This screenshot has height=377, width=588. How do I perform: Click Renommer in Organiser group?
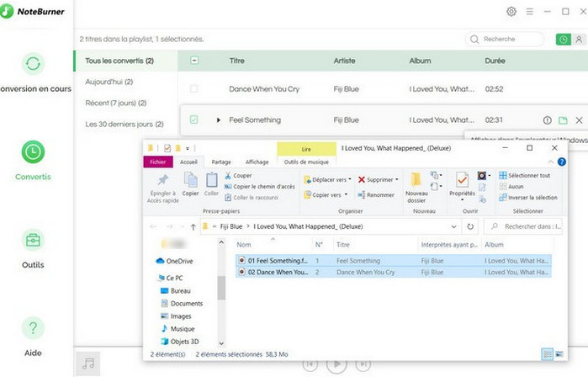376,194
